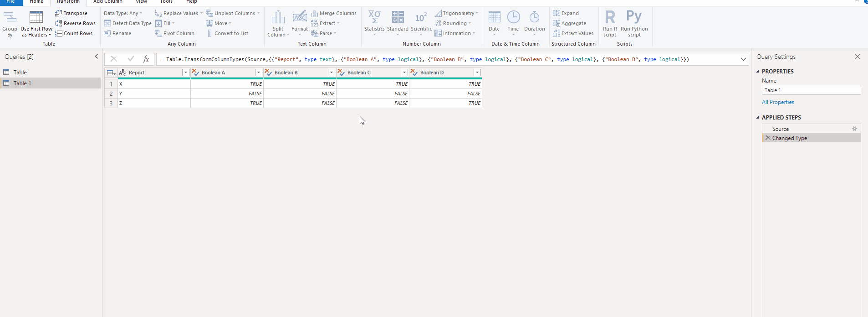868x317 pixels.
Task: Open the Parse dropdown
Action: click(x=324, y=33)
